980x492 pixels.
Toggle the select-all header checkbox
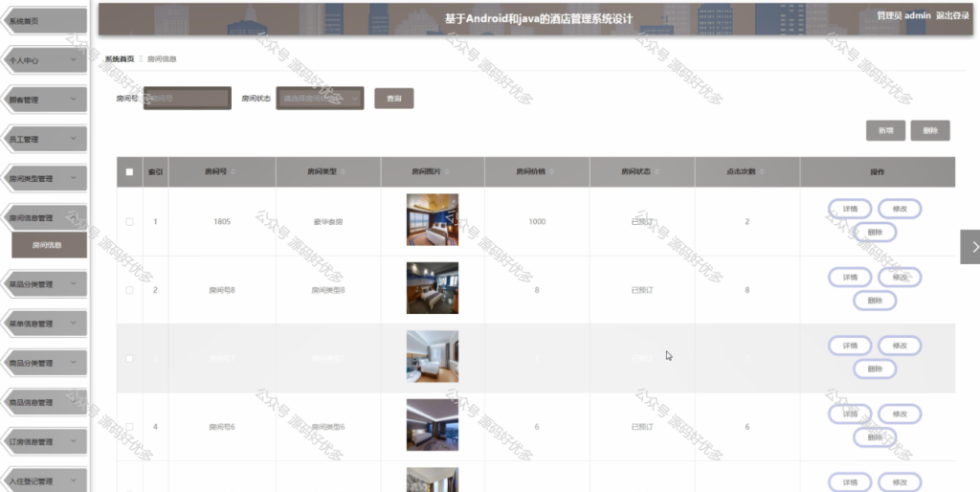129,172
